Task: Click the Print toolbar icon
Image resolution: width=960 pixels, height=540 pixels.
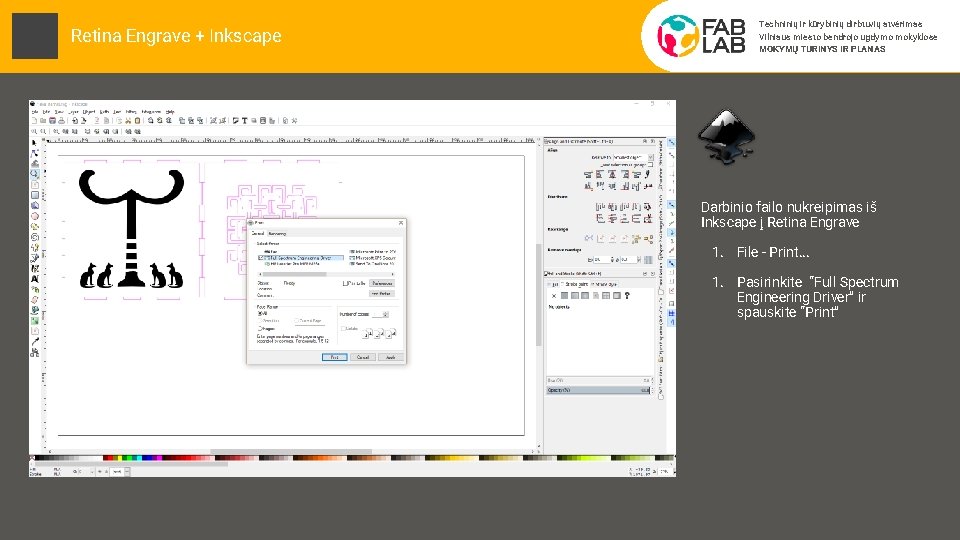Action: (61, 121)
